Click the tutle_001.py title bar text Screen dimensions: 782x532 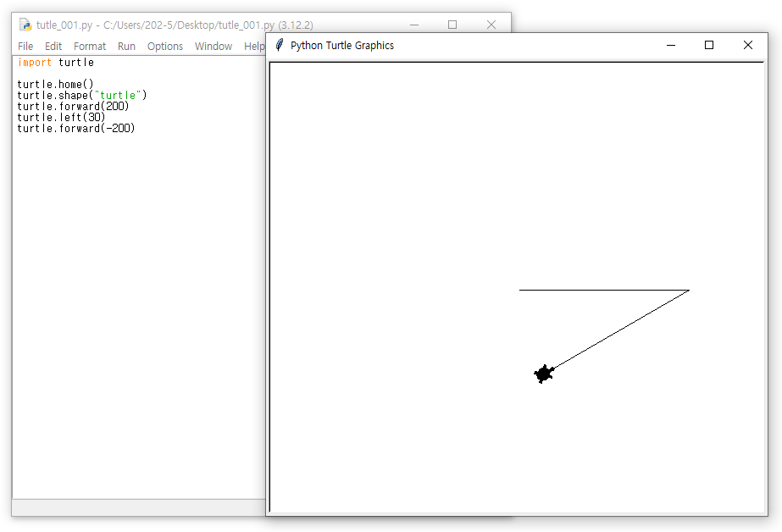175,25
